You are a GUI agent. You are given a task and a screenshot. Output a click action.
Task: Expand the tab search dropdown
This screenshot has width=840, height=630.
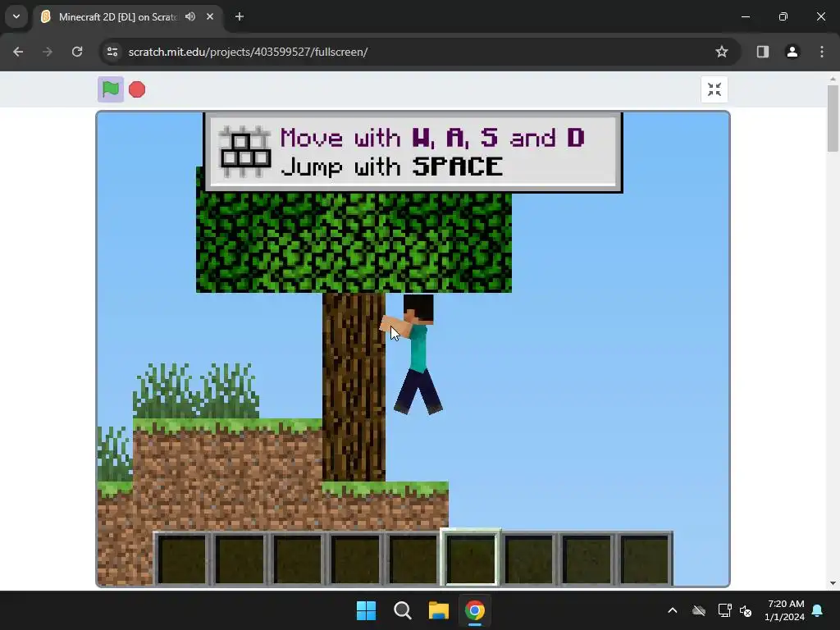tap(16, 16)
